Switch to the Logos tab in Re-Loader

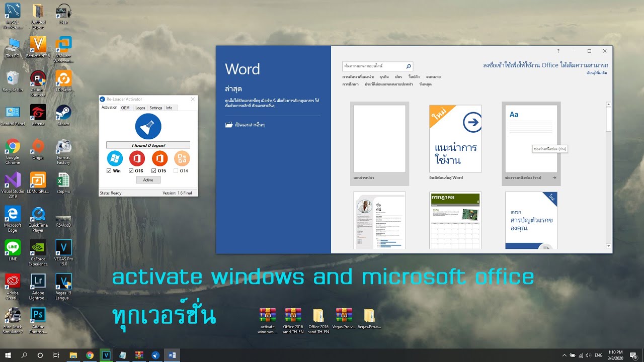(x=140, y=108)
